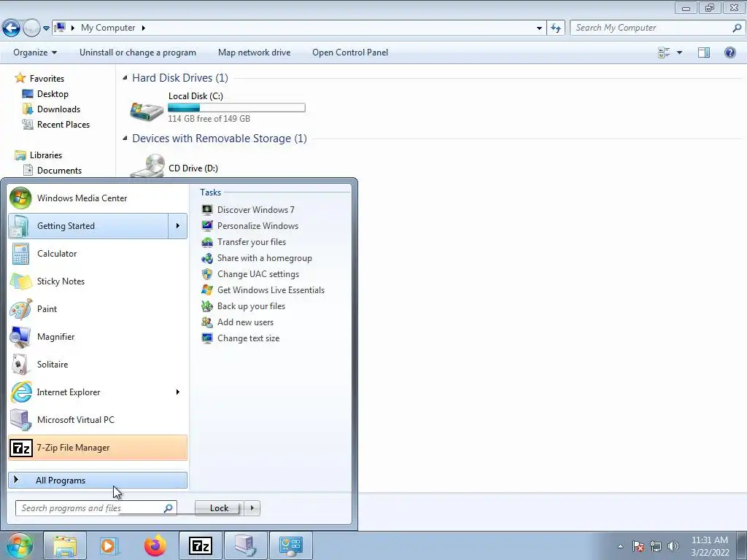Switch to 7-Zip taskbar button

pyautogui.click(x=201, y=545)
